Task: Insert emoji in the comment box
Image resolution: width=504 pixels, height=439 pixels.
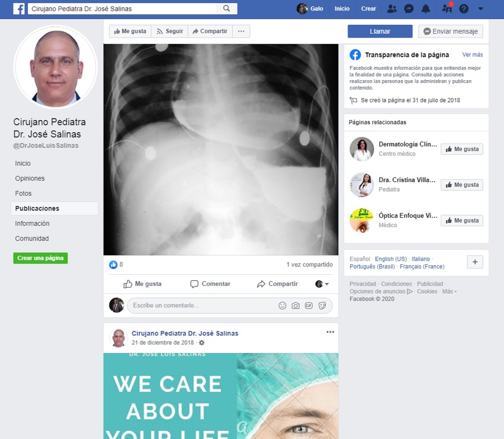Action: [282, 305]
